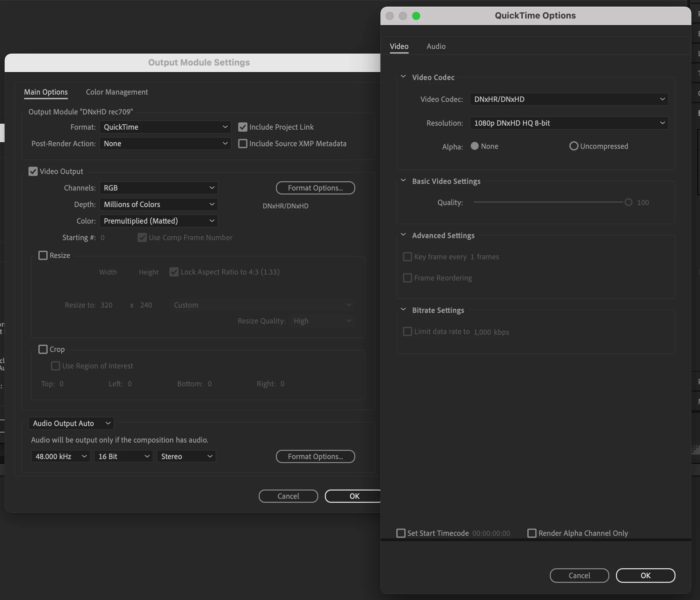Image resolution: width=700 pixels, height=600 pixels.
Task: Click the green zoom window button
Action: tap(416, 16)
